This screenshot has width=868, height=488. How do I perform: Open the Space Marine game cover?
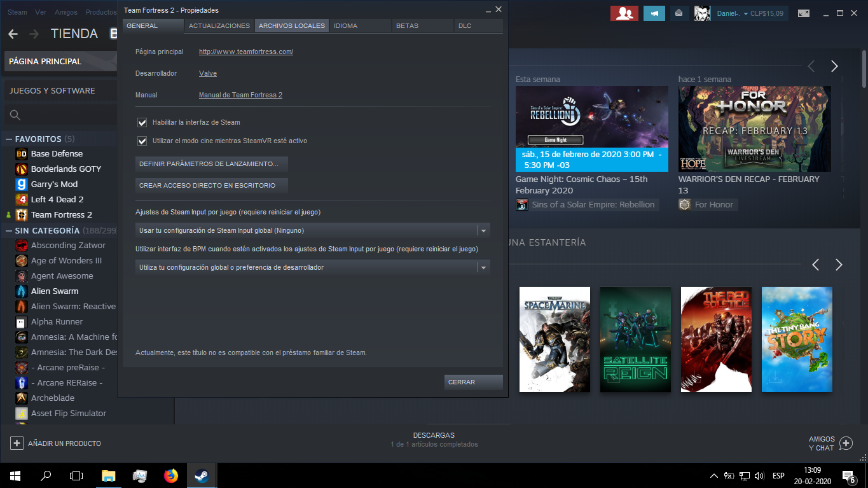[x=555, y=339]
